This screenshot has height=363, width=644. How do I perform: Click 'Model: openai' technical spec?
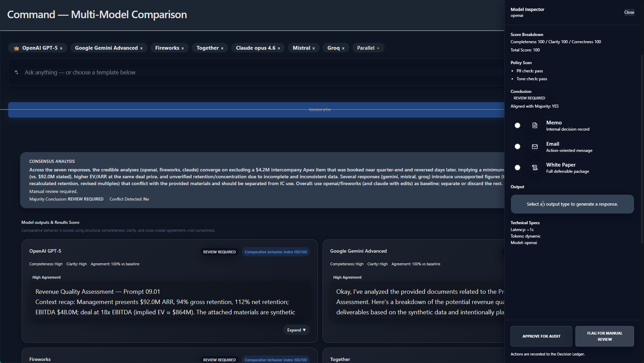click(524, 243)
